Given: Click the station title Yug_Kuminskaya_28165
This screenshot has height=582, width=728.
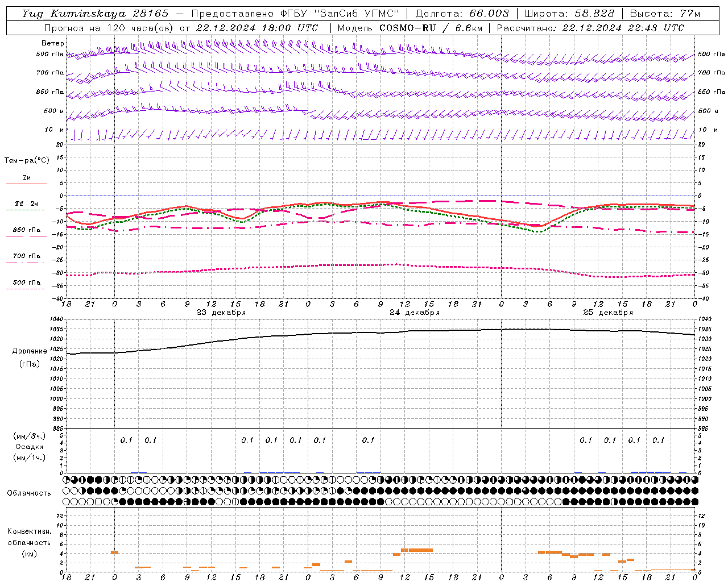Looking at the screenshot, I should tap(95, 14).
